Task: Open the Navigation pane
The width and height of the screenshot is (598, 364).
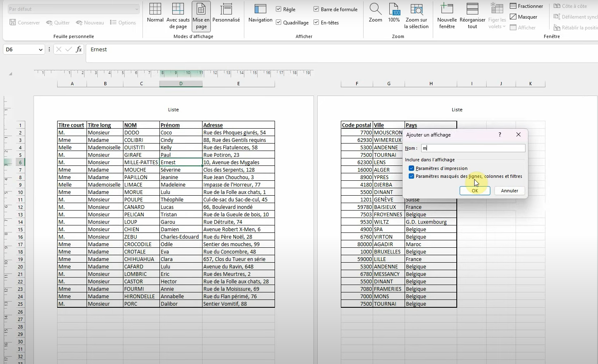Action: (x=260, y=13)
